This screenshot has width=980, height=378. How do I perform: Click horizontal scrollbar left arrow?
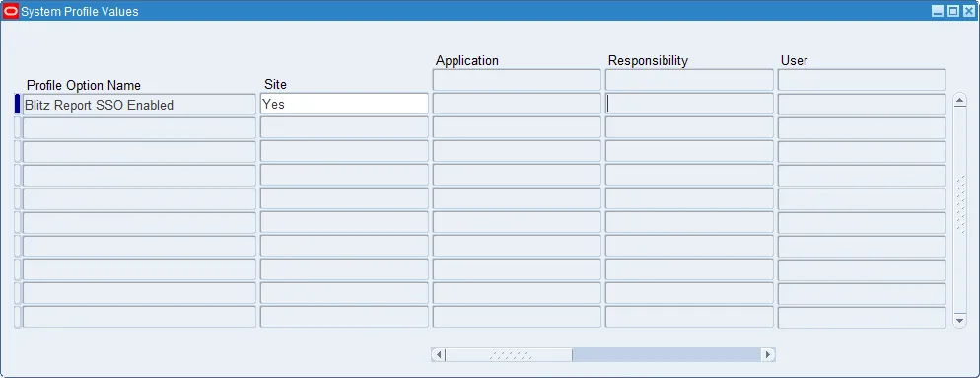click(438, 355)
